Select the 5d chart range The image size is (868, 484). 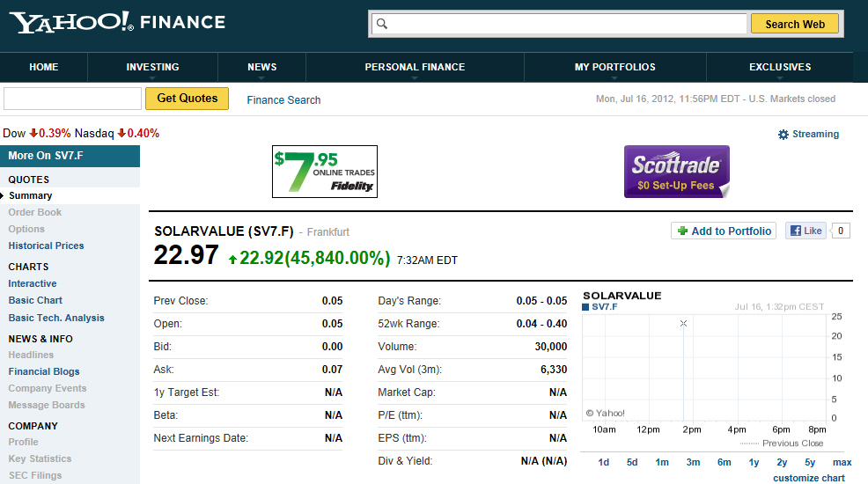point(632,462)
